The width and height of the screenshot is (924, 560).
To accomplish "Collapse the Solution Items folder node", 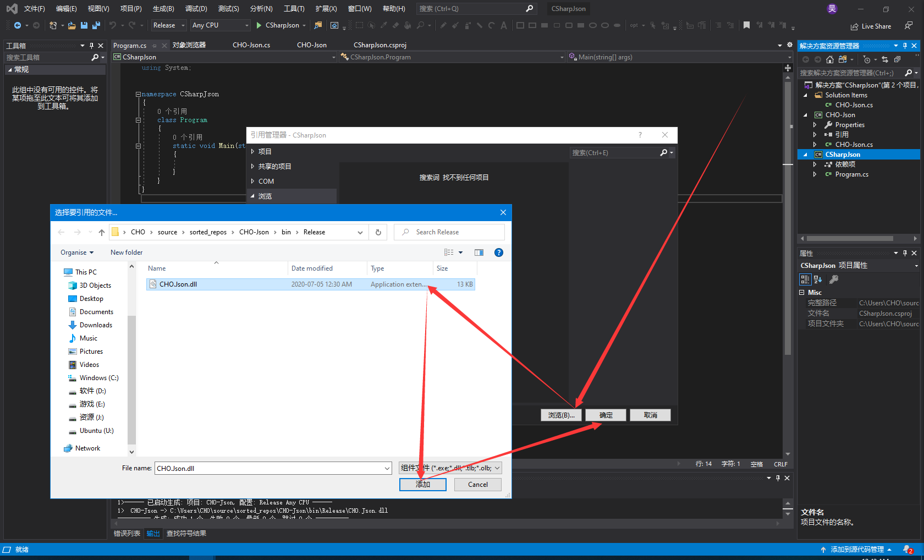I will click(x=806, y=95).
